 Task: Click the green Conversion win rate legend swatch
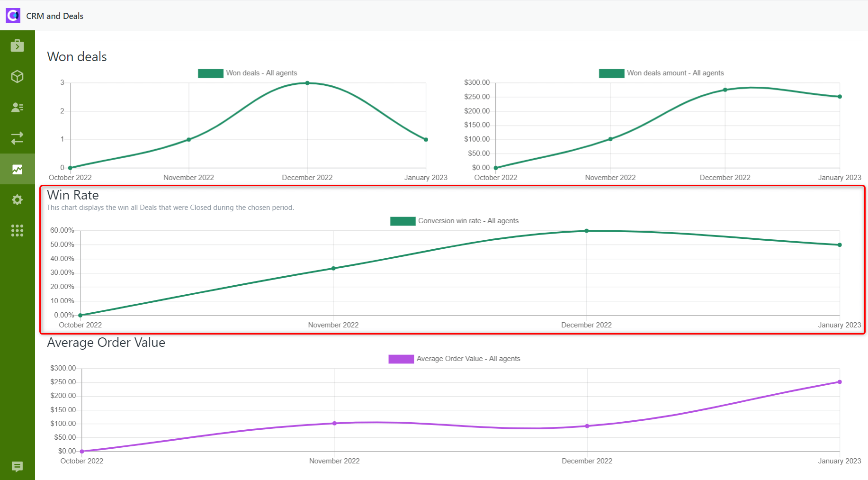tap(403, 221)
